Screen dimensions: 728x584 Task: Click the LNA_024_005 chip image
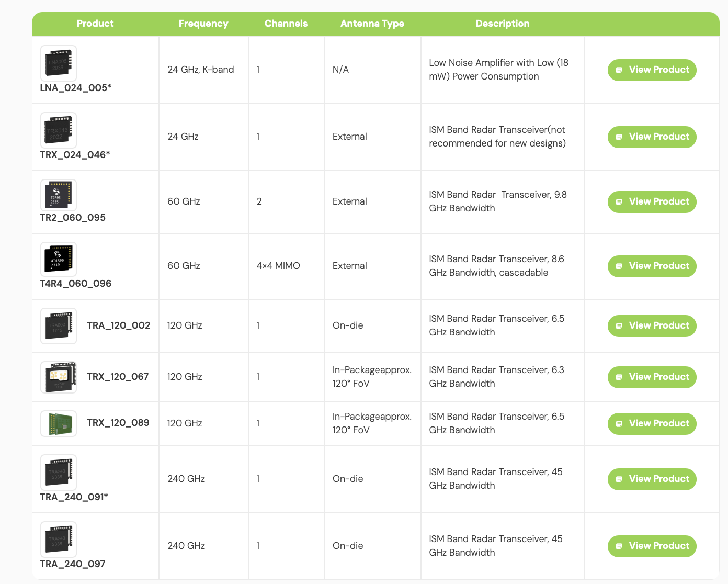(59, 63)
